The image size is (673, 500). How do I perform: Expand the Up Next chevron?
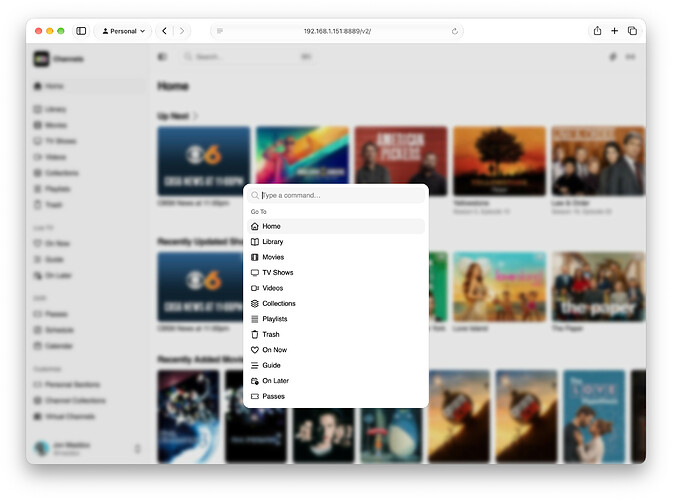pyautogui.click(x=195, y=116)
